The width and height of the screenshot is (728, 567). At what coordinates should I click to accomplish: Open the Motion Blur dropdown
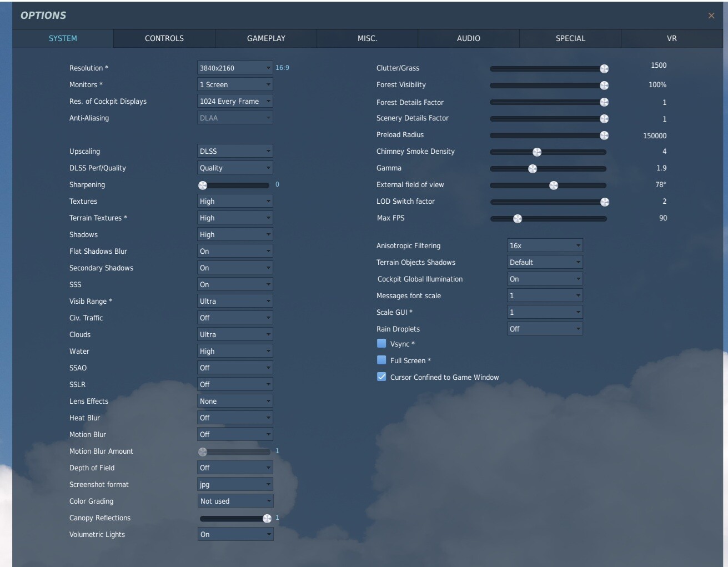click(235, 434)
